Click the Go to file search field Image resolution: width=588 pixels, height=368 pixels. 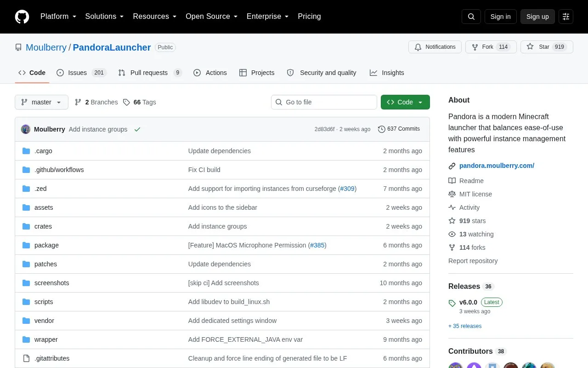(x=324, y=102)
